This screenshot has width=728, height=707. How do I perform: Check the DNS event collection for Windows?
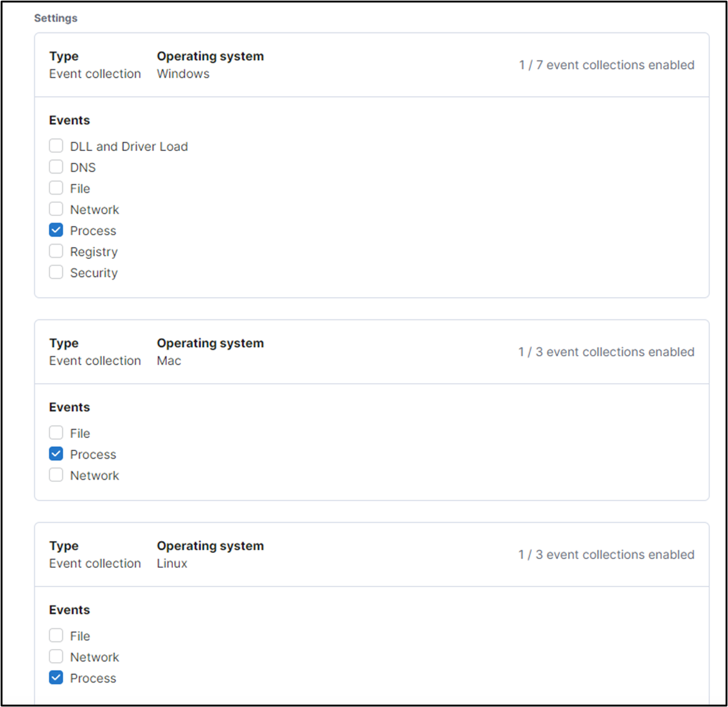coord(56,166)
